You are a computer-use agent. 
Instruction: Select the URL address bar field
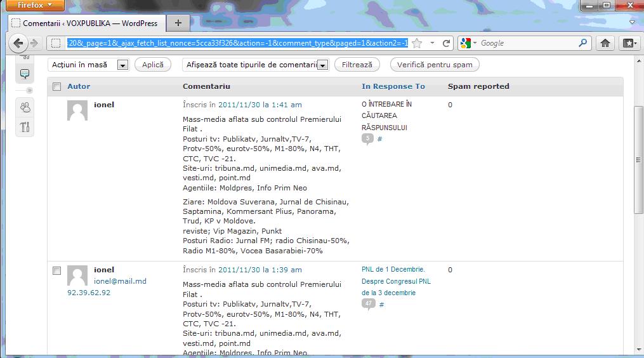(x=237, y=43)
